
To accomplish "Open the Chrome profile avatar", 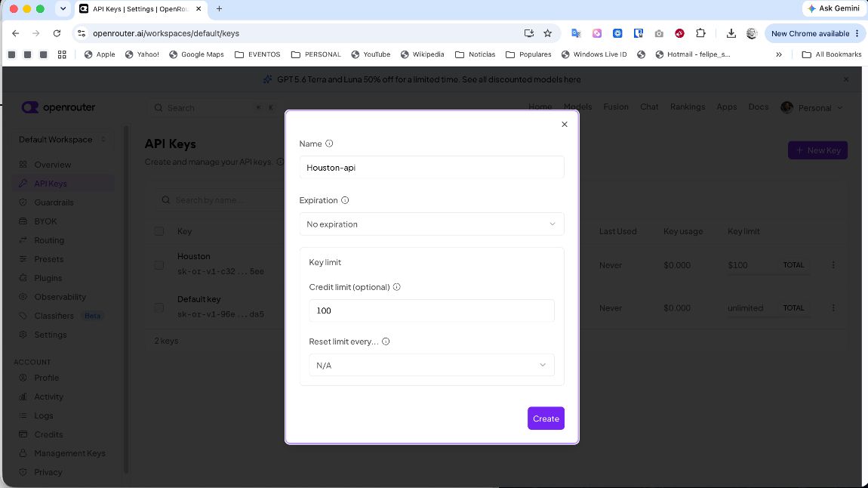I will (x=752, y=33).
